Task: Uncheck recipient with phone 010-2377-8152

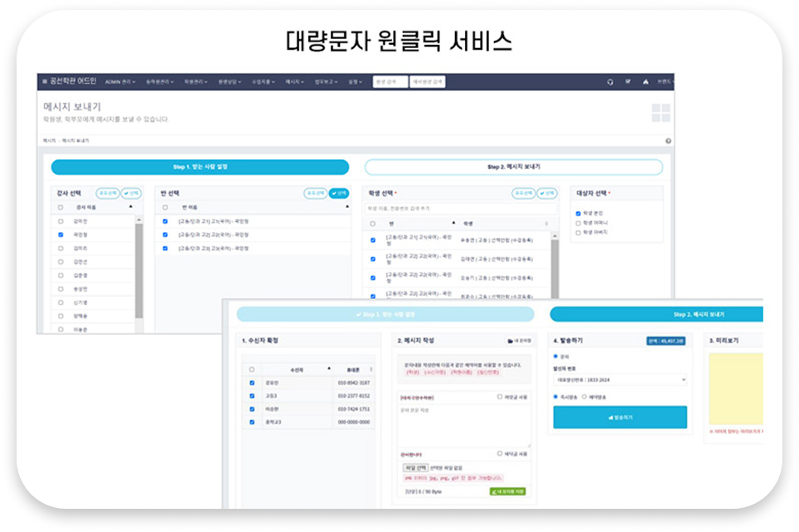Action: coord(252,396)
